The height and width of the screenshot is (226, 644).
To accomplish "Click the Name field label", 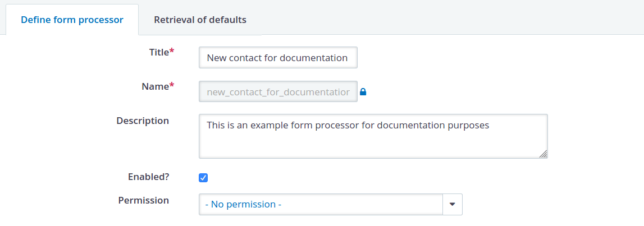I will 156,86.
